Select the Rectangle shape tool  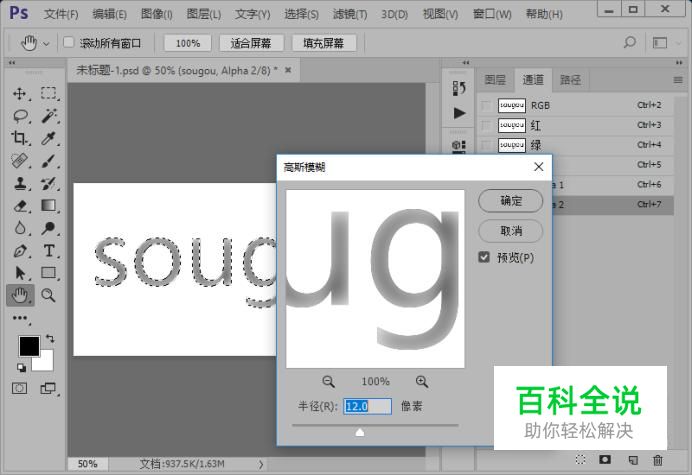tap(49, 273)
